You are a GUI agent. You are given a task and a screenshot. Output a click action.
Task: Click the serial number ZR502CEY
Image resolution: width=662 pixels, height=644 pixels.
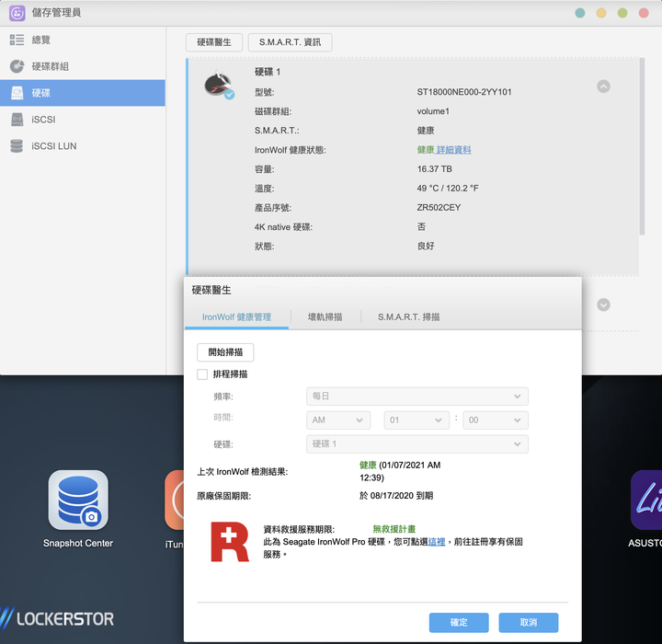[439, 208]
